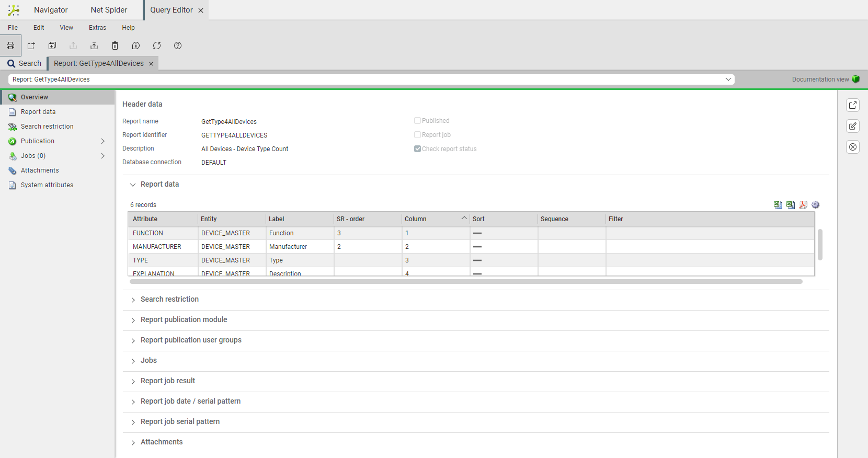The image size is (868, 458).
Task: Expand the Search restriction section
Action: coord(169,300)
